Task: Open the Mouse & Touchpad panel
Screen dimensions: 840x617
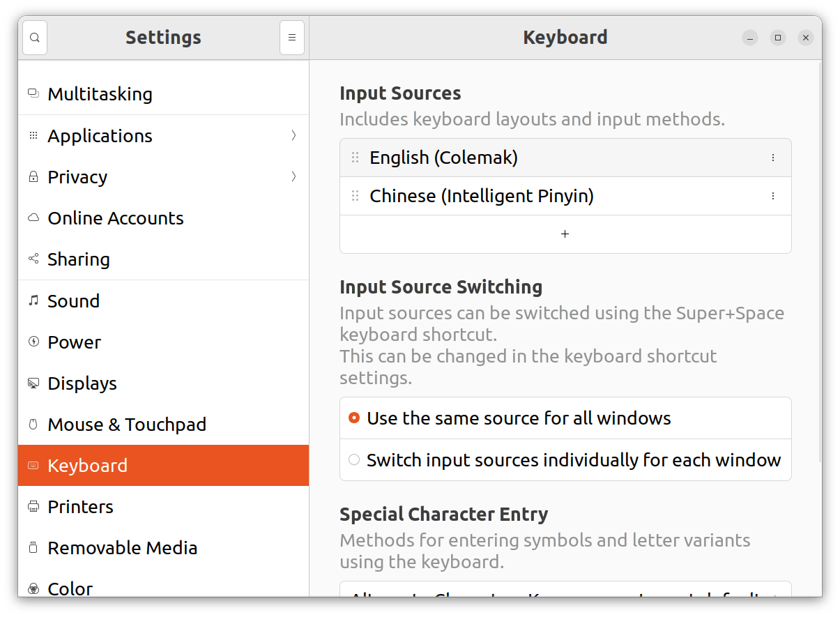Action: [x=163, y=425]
